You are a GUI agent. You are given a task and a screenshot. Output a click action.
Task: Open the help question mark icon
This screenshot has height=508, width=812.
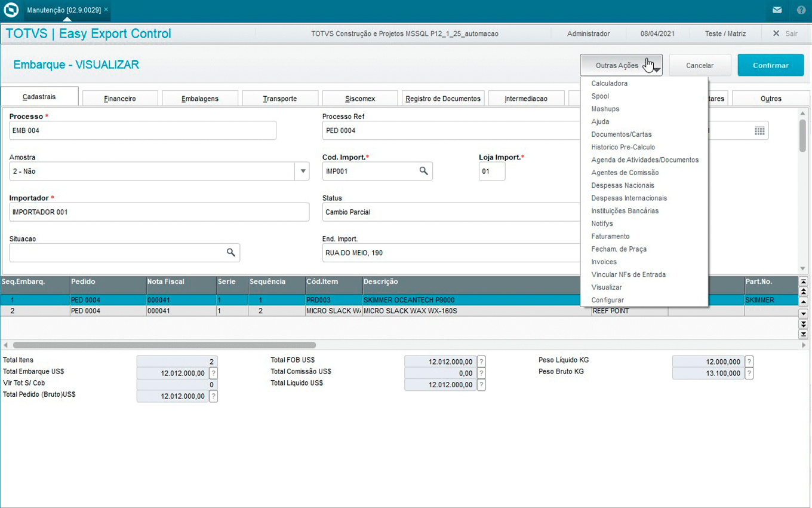[801, 10]
